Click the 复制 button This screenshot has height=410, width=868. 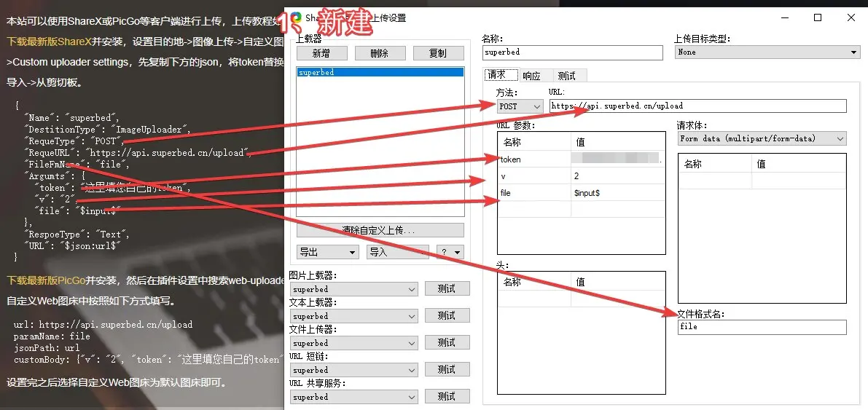click(x=438, y=53)
